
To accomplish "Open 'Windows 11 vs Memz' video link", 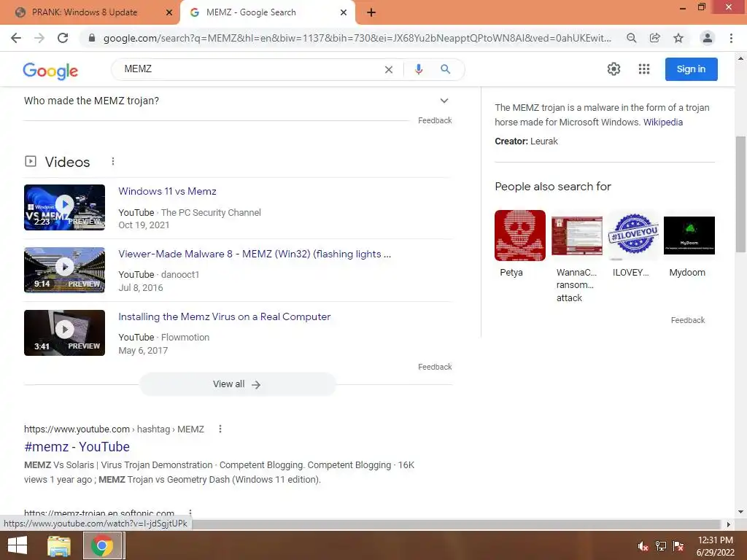I will pos(167,192).
